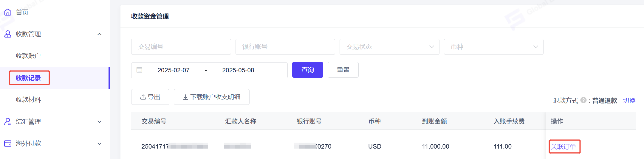644x159 pixels.
Task: Click the blue 查询 button
Action: (x=308, y=70)
